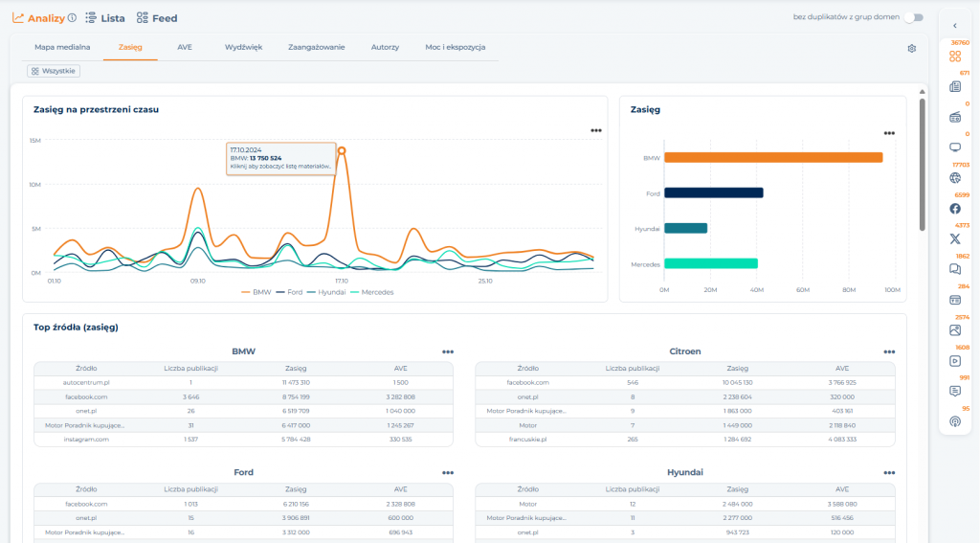Open options menu for Citroen sources table

(889, 351)
